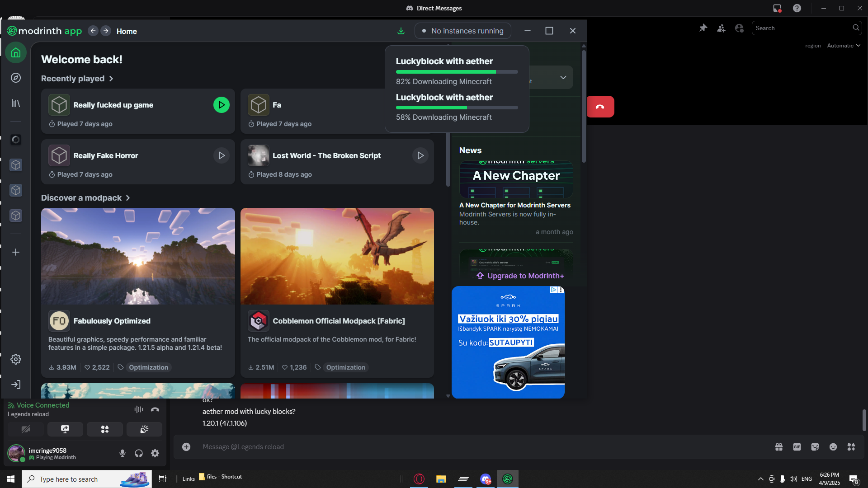
Task: Open the Discord emoji picker
Action: (833, 447)
